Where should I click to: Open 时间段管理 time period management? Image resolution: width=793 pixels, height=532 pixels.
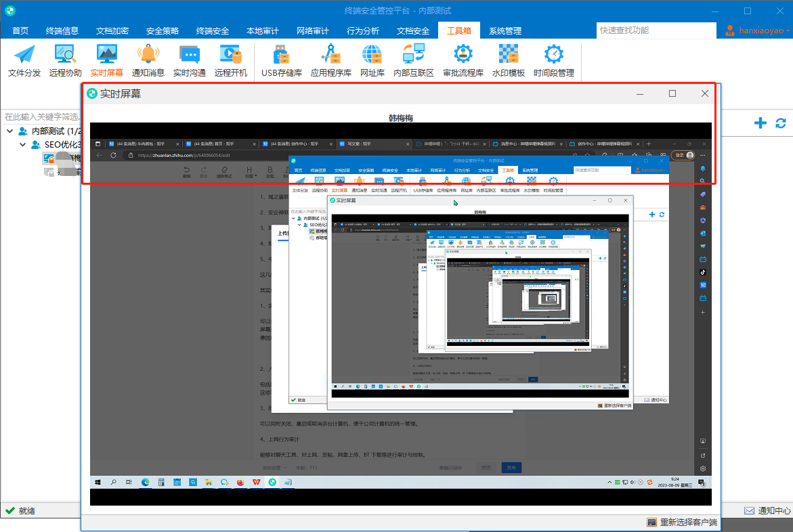tap(554, 61)
